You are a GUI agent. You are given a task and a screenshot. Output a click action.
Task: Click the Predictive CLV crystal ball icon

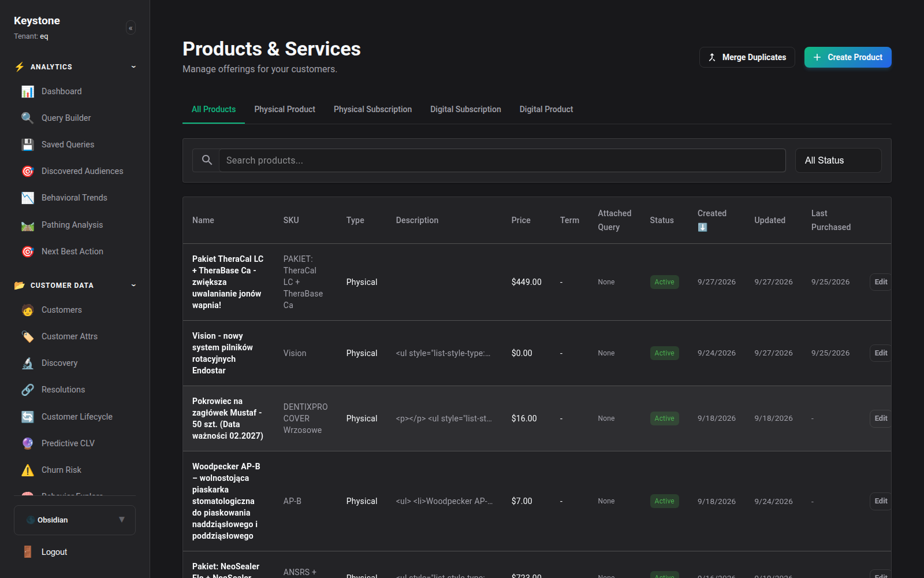28,443
